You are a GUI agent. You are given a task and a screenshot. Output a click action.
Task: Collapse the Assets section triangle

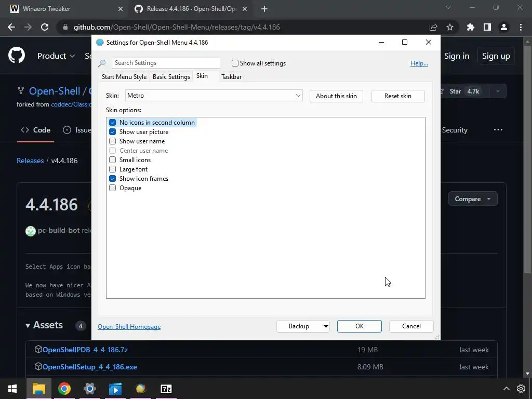coord(28,326)
